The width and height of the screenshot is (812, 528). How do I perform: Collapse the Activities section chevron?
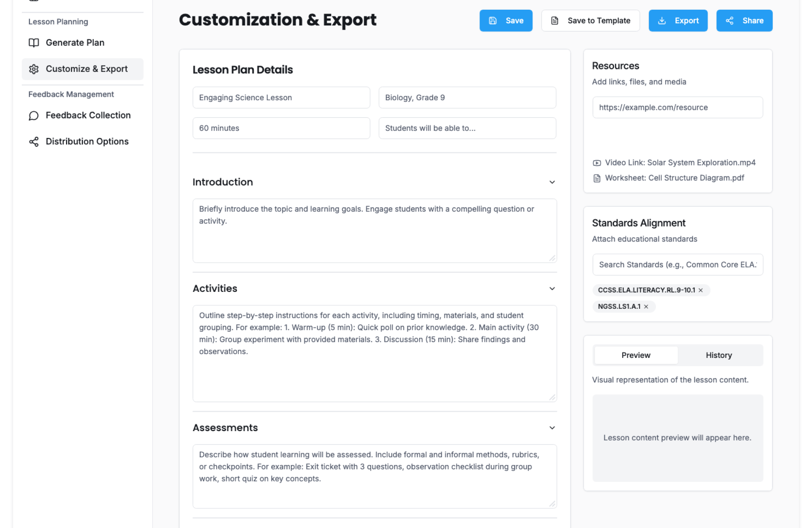point(552,289)
